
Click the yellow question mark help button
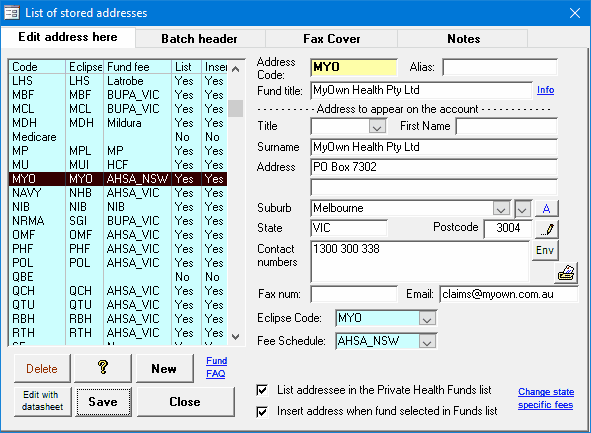(x=103, y=368)
